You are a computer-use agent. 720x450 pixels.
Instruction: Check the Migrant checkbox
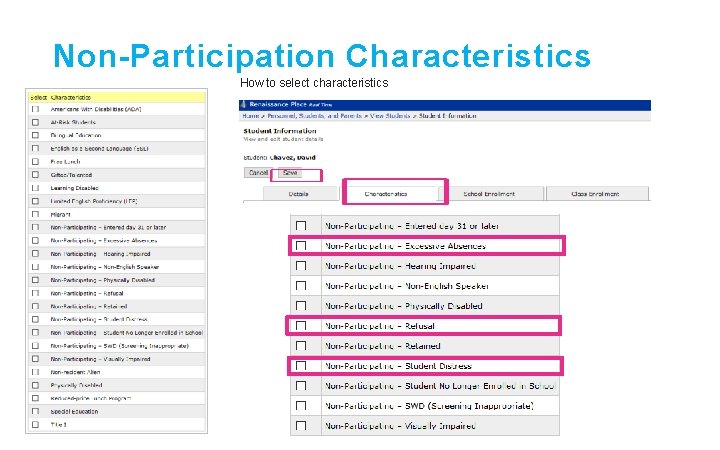point(36,214)
